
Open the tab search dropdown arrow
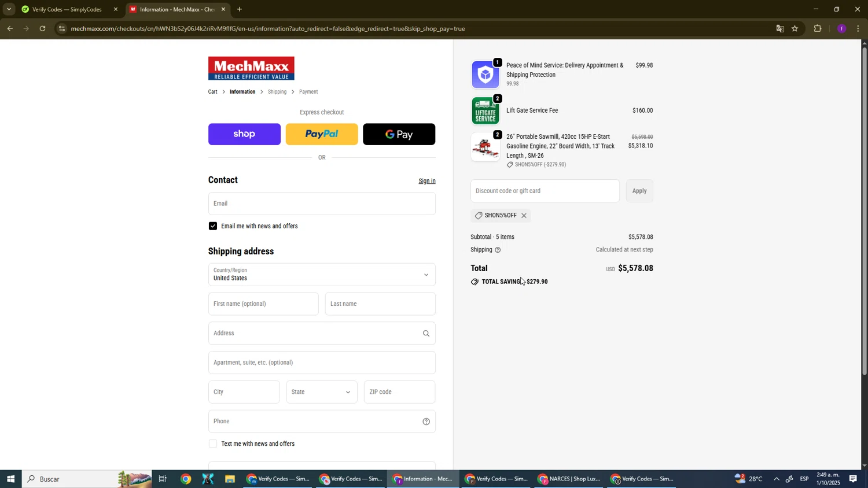[9, 9]
